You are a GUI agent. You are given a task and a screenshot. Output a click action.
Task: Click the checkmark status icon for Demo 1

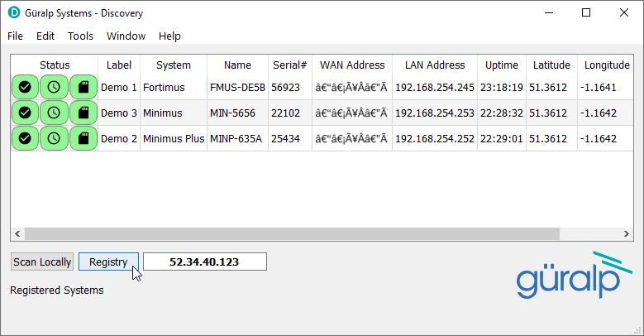pyautogui.click(x=25, y=87)
